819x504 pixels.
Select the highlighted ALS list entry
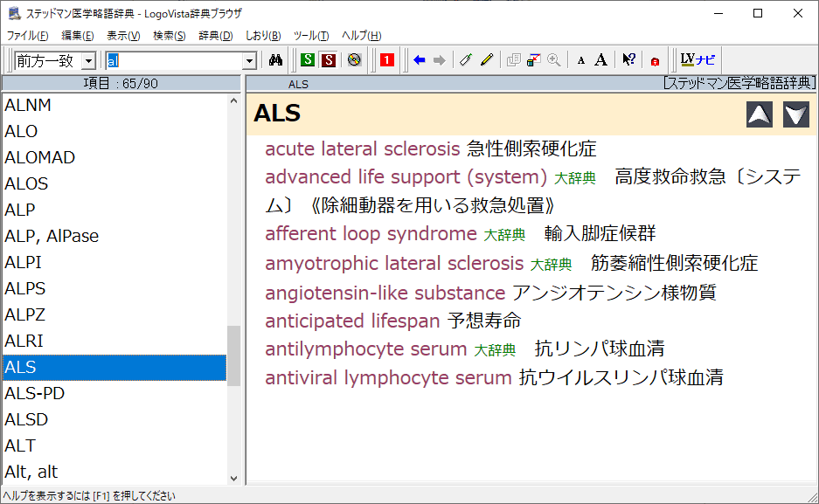pyautogui.click(x=115, y=367)
